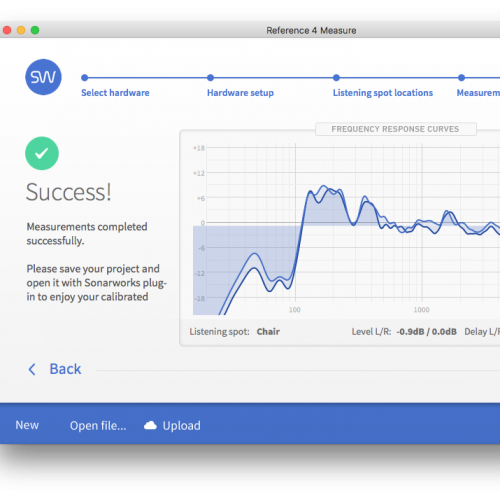500x500 pixels.
Task: Click Open file... in the bottom bar
Action: point(98,426)
